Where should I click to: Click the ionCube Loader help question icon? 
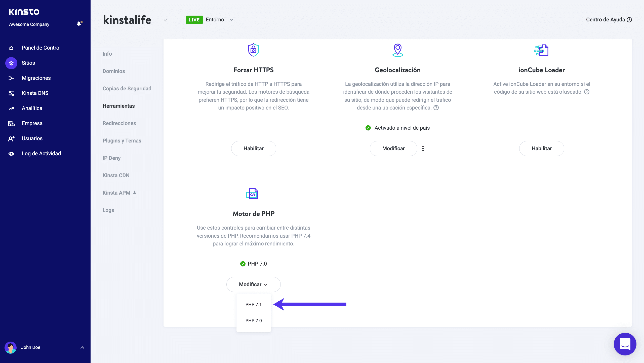click(x=587, y=92)
